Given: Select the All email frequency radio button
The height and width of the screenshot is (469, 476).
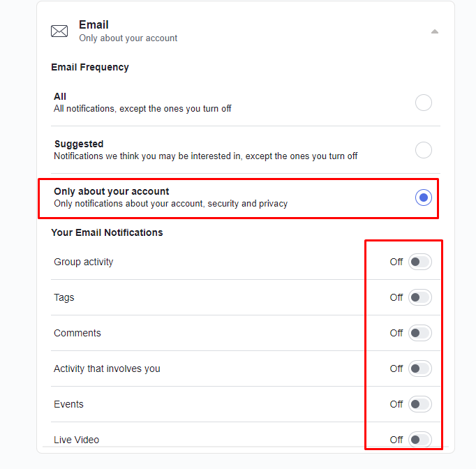Looking at the screenshot, I should pyautogui.click(x=424, y=103).
